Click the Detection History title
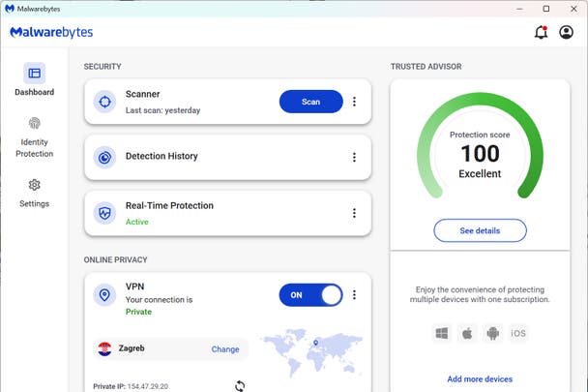The width and height of the screenshot is (588, 392). point(162,156)
